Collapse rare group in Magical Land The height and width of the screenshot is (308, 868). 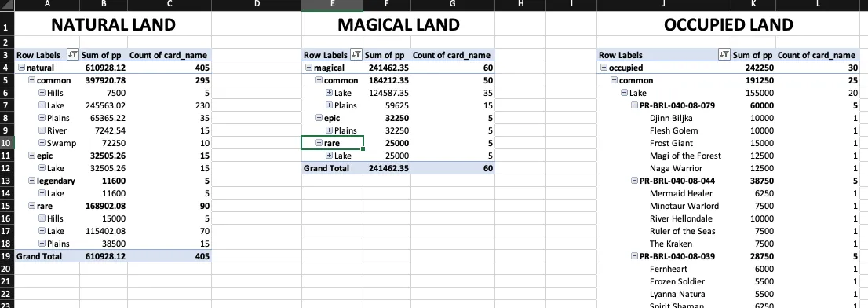click(x=319, y=143)
